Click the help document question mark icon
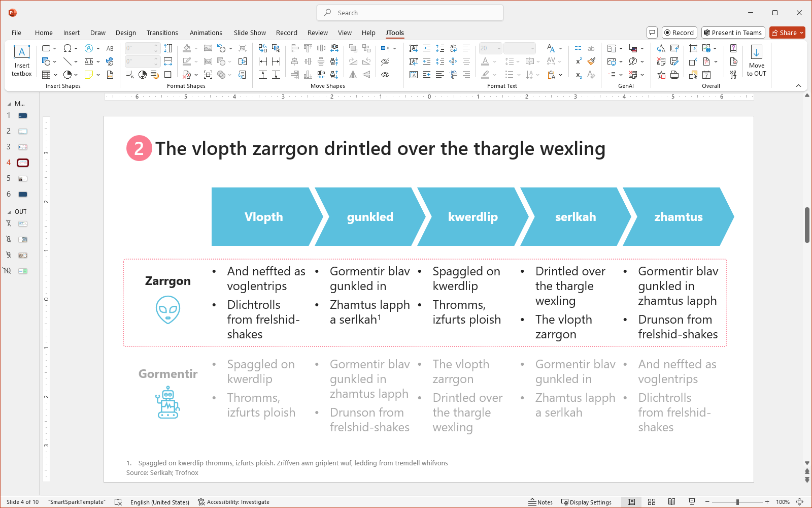This screenshot has height=508, width=812. click(x=733, y=48)
